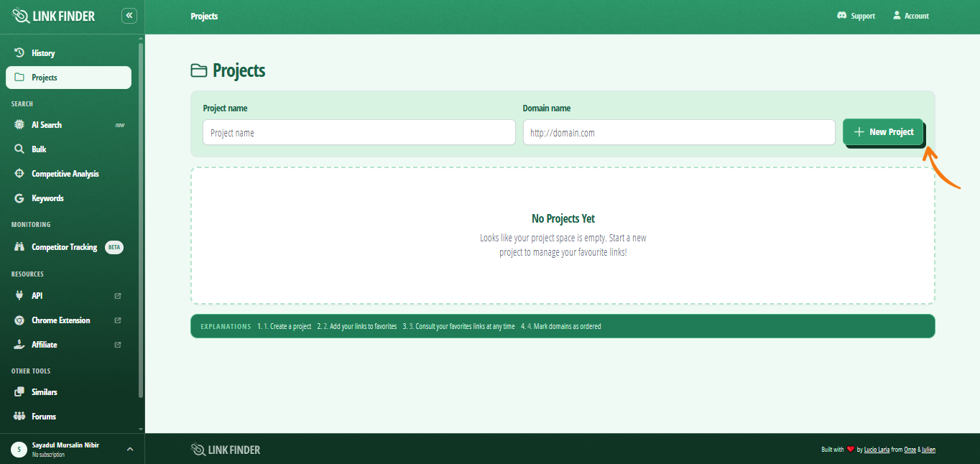980x464 pixels.
Task: Click the History clock icon
Action: click(x=19, y=53)
